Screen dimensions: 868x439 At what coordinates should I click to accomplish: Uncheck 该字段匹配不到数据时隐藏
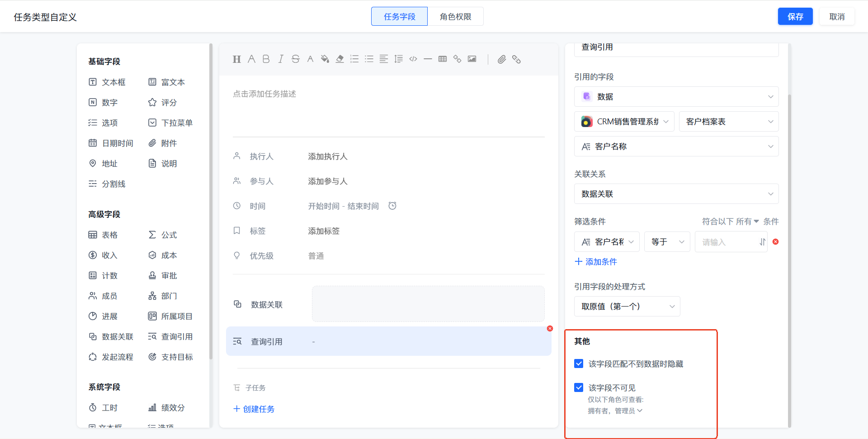click(579, 363)
